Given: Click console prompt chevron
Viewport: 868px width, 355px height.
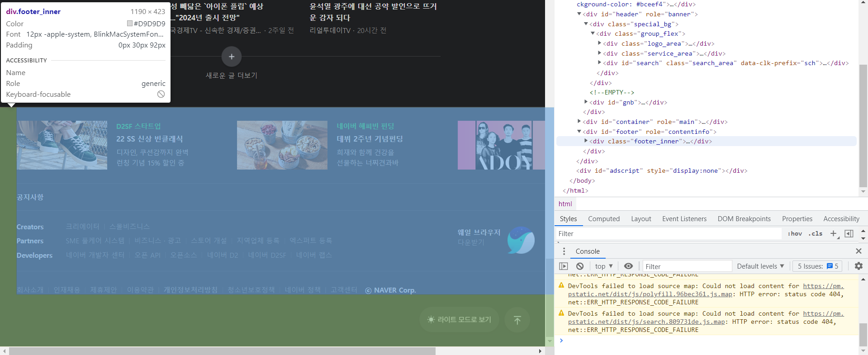Looking at the screenshot, I should click(561, 341).
